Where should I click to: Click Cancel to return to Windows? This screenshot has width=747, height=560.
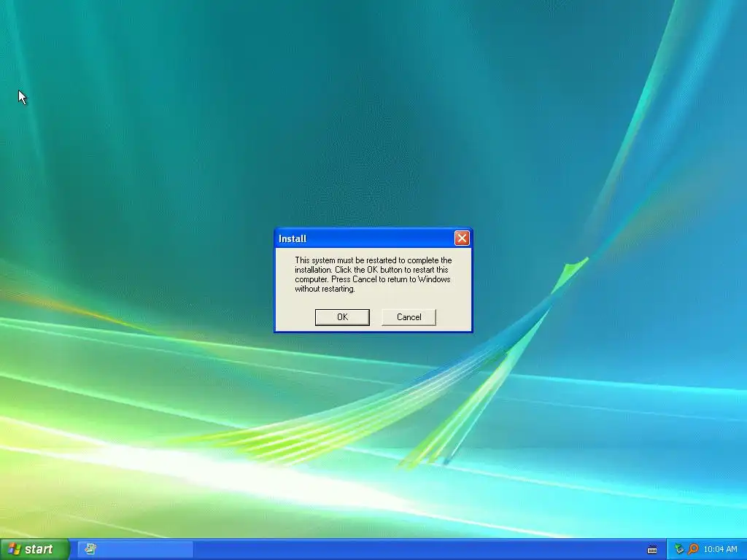tap(409, 317)
